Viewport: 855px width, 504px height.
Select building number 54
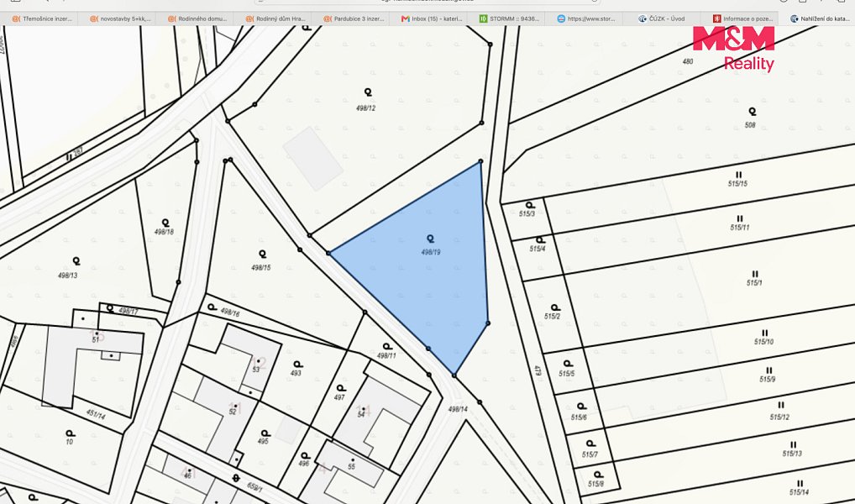361,415
